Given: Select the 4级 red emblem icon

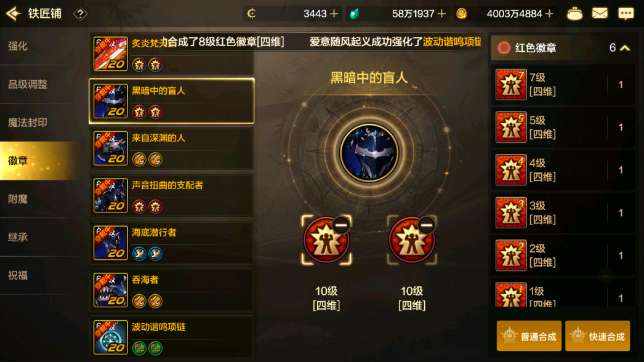Looking at the screenshot, I should click(511, 170).
